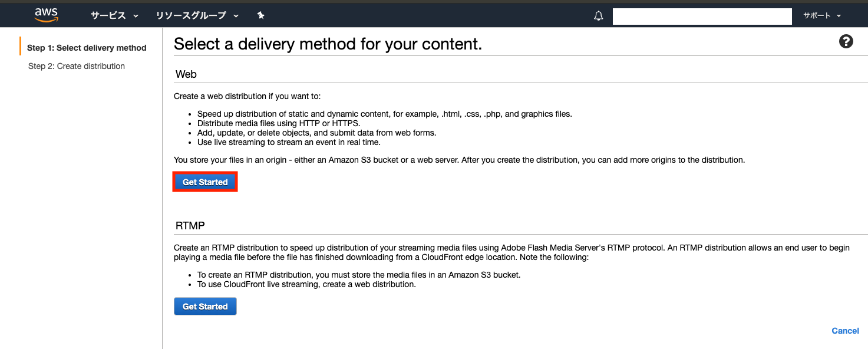Expand the サービス menu

click(114, 16)
